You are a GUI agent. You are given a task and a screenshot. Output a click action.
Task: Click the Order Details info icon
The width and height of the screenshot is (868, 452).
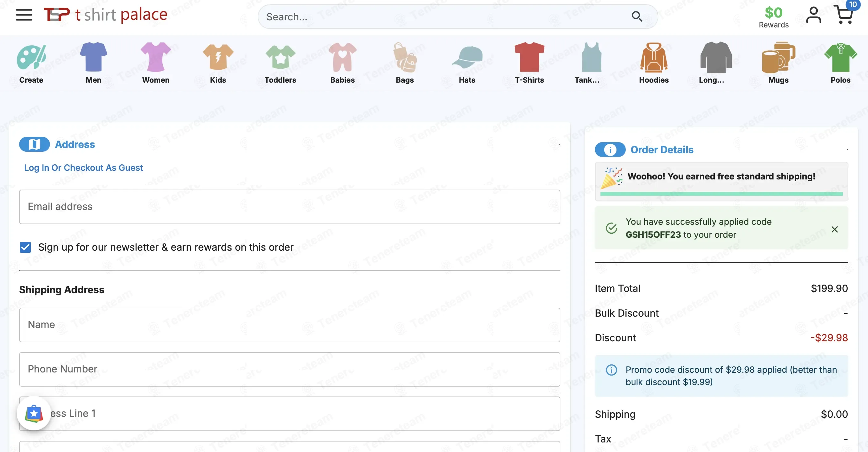(610, 150)
